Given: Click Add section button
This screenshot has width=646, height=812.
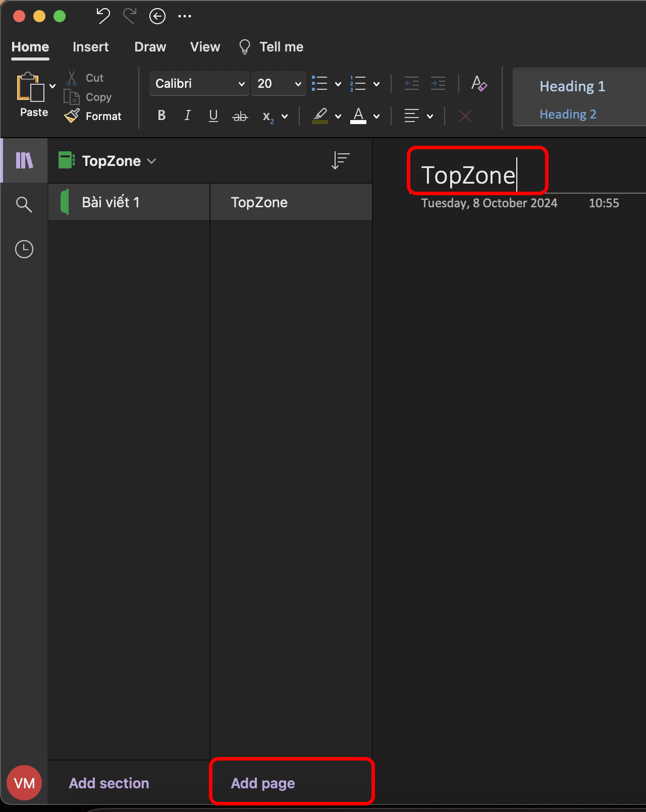Looking at the screenshot, I should point(109,783).
